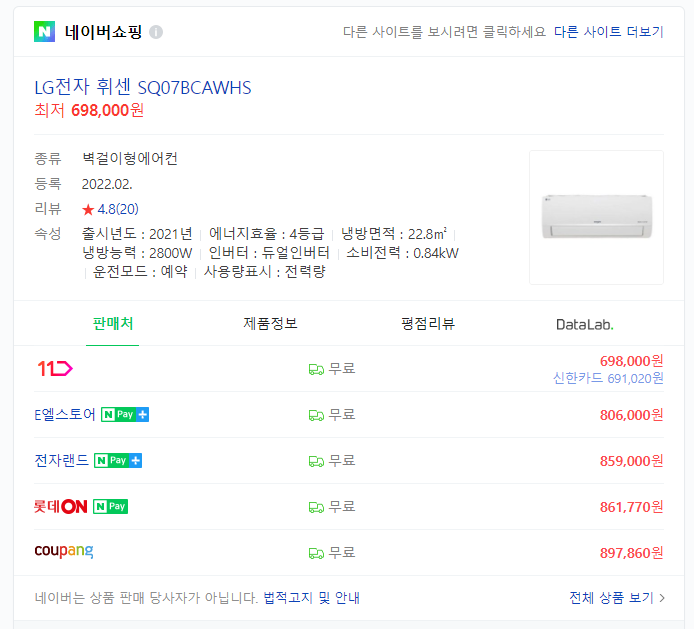
Task: Click the 무료 shipping label in 11st row
Action: (342, 369)
